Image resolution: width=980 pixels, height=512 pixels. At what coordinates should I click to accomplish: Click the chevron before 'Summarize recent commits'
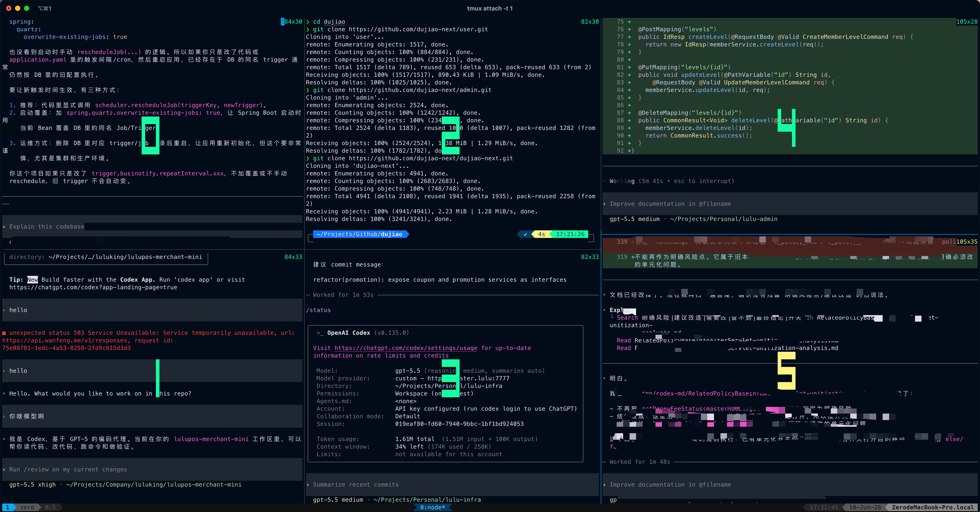[308, 485]
